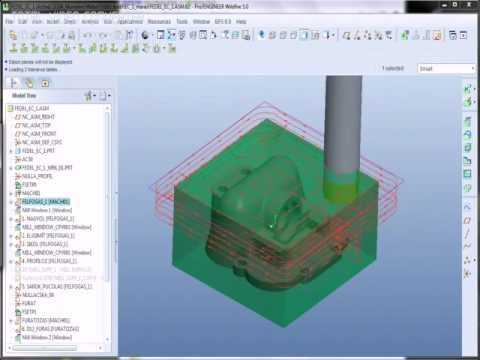Open the Applications menu
The height and width of the screenshot is (360, 480).
(130, 22)
